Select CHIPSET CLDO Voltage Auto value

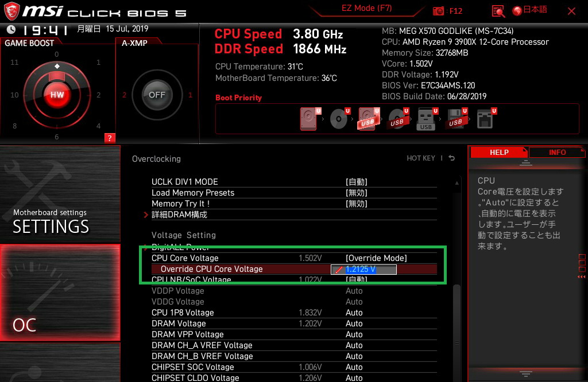pyautogui.click(x=354, y=378)
